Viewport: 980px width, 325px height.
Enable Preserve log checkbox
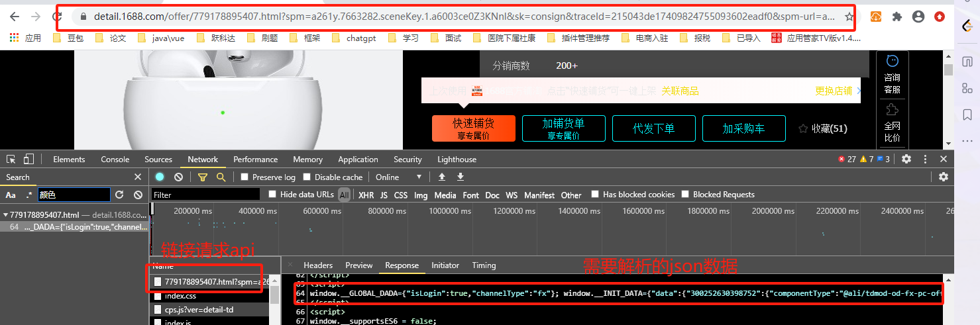coord(245,177)
